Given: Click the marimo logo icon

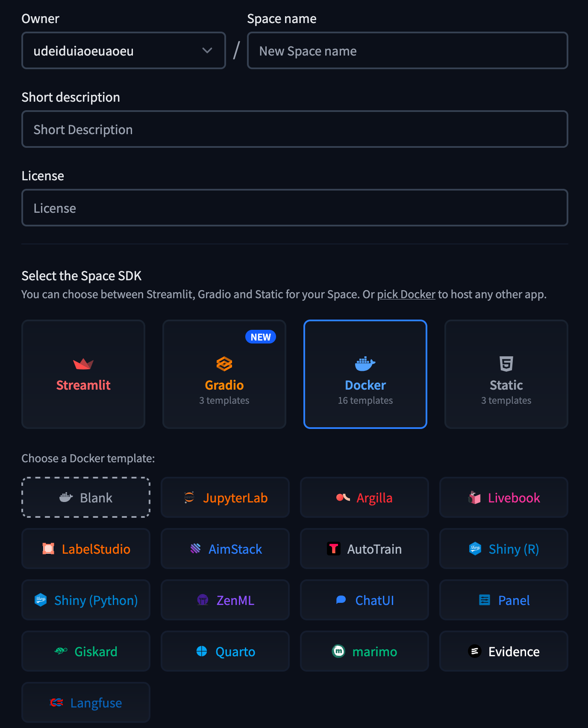Looking at the screenshot, I should tap(339, 651).
